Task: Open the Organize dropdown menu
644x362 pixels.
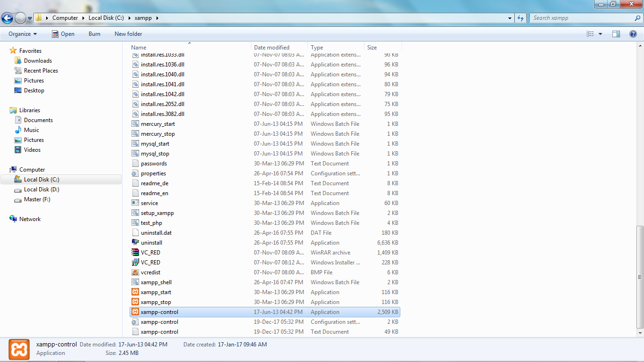Action: point(23,34)
